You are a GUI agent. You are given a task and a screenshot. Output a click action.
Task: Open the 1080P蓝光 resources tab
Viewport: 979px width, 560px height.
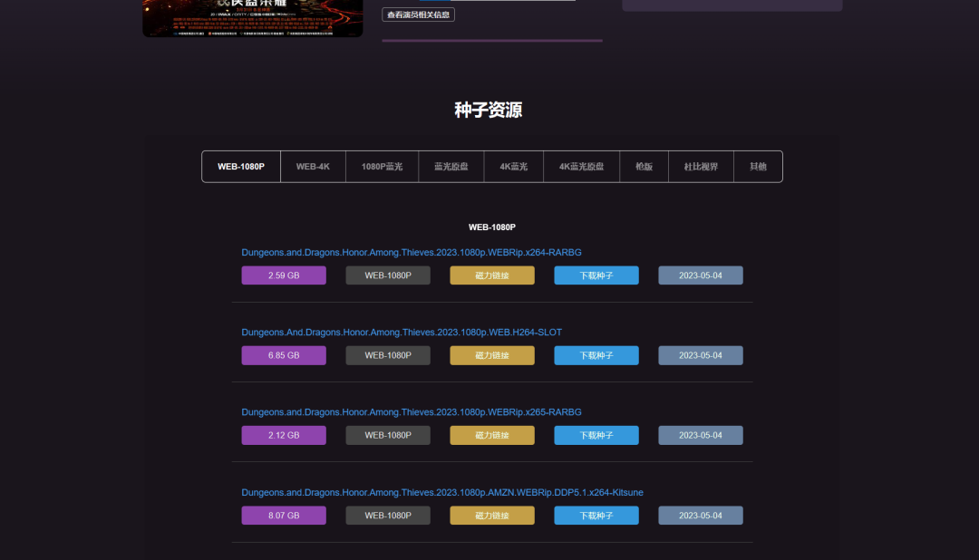(x=382, y=166)
